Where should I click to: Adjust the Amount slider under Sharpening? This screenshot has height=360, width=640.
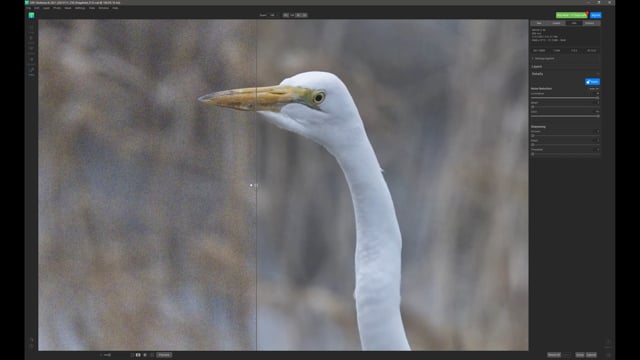(565, 136)
